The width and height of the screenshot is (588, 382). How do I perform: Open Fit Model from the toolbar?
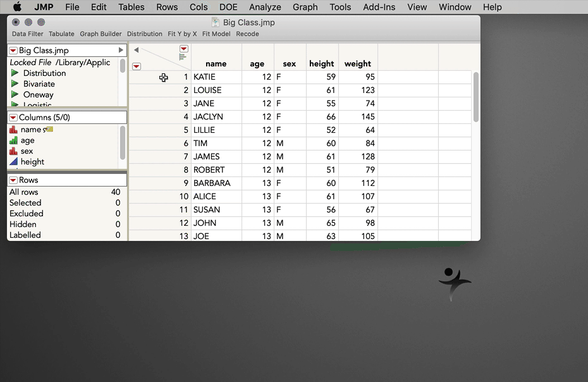pyautogui.click(x=216, y=34)
